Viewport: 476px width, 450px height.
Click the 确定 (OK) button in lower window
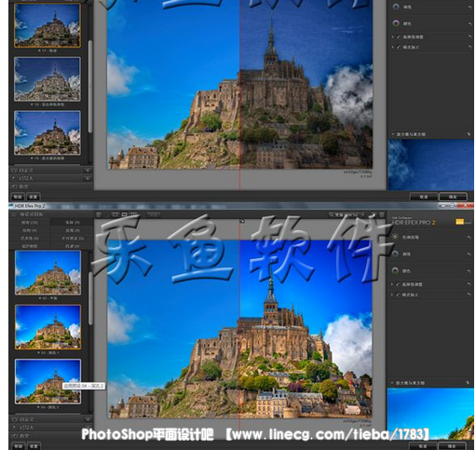452,446
